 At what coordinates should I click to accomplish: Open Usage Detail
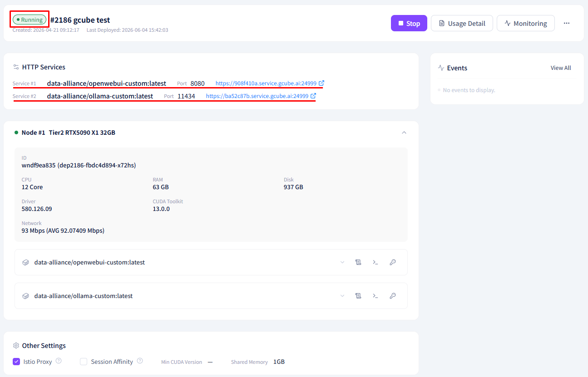(462, 23)
